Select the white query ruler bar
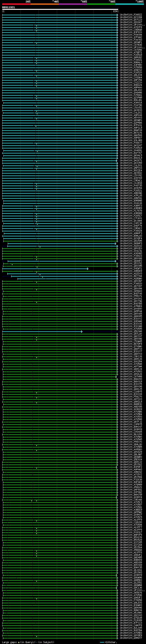Screen dimensions: 146x644 [60, 9]
